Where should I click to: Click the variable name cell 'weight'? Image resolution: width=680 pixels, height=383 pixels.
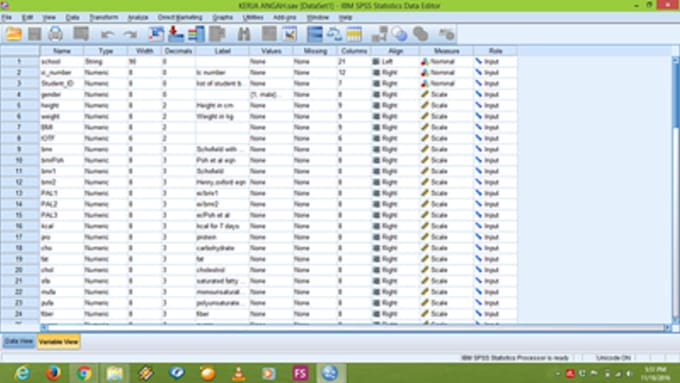62,116
